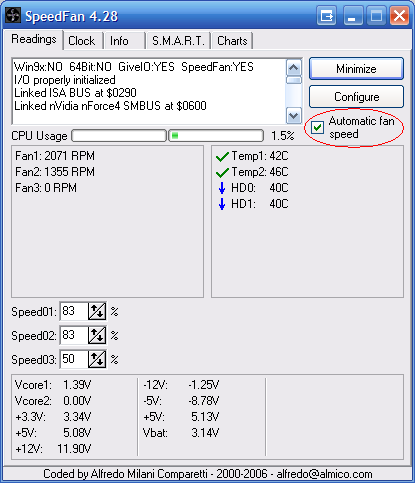Click the SpeedFan fan icon in title bar
The width and height of the screenshot is (415, 483).
[13, 15]
